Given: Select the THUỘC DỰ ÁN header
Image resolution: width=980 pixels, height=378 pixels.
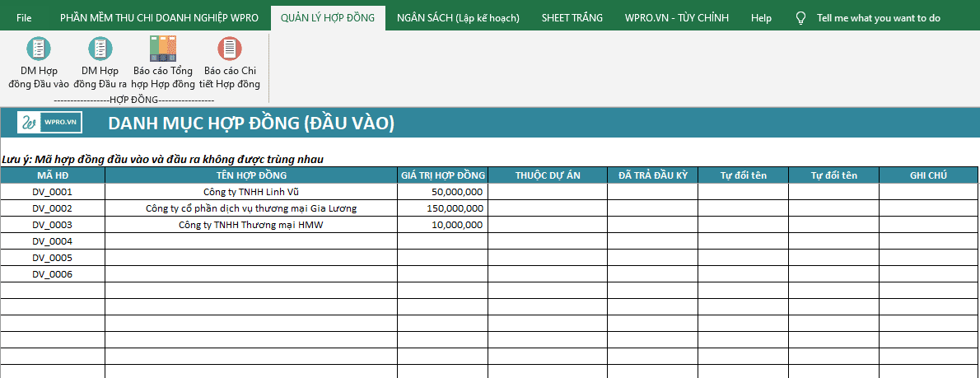Looking at the screenshot, I should (548, 175).
